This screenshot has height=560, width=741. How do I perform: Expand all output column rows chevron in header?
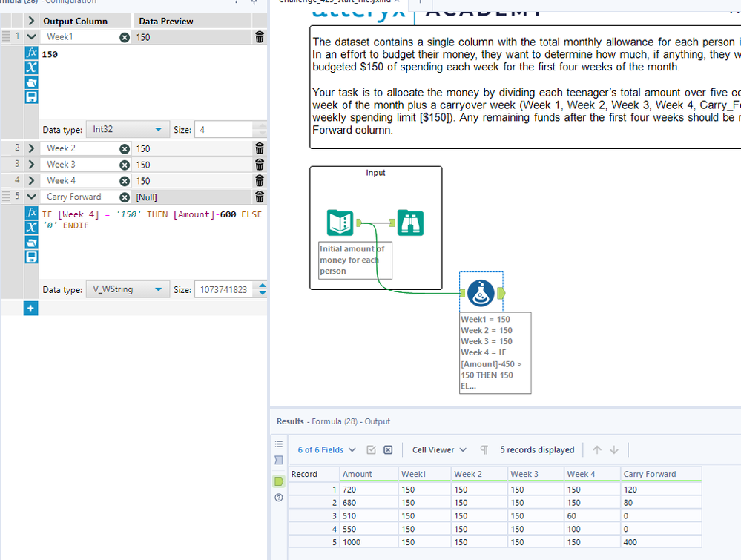(31, 21)
